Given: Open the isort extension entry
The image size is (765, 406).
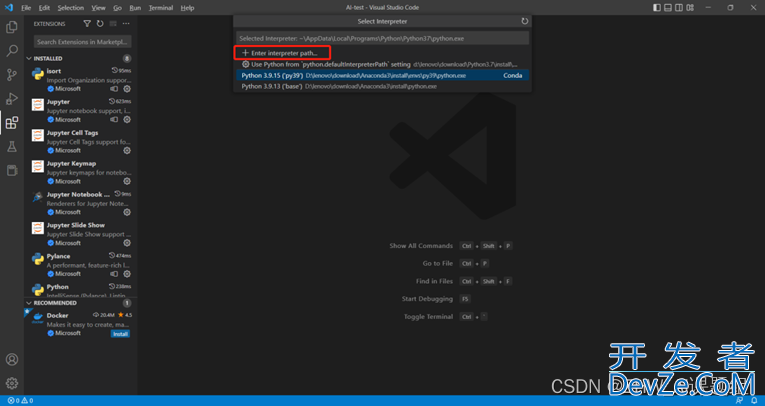Looking at the screenshot, I should coord(81,80).
